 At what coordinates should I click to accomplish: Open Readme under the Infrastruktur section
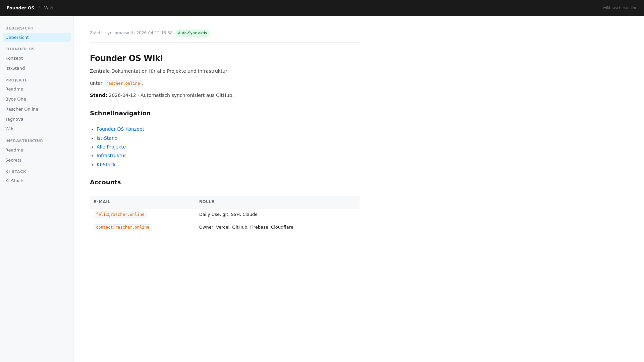coord(37,150)
